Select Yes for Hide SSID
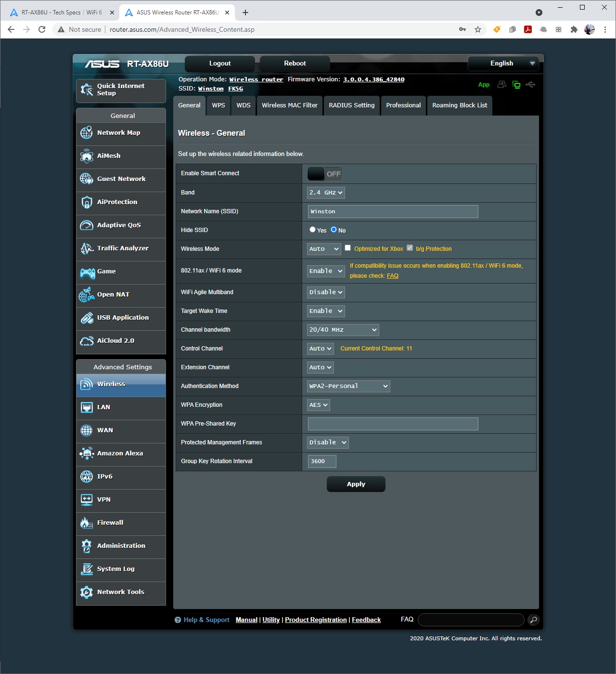This screenshot has height=674, width=616. (312, 230)
